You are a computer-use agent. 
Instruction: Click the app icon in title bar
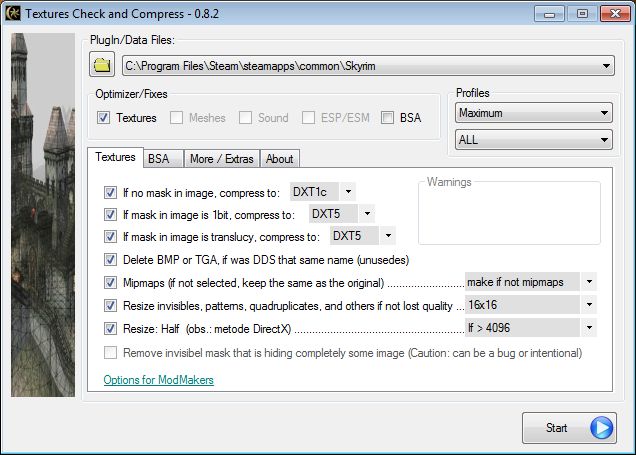(14, 13)
